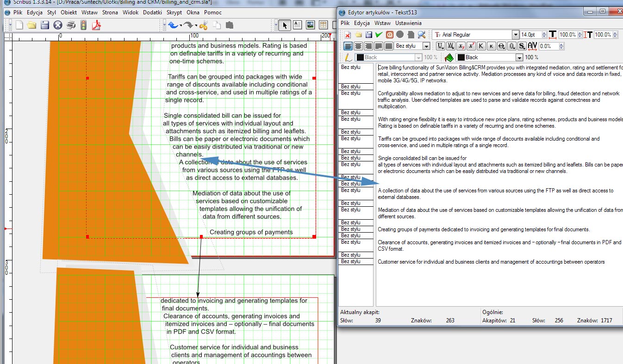
Task: Select the Insert Image Frame tool
Action: [x=310, y=25]
